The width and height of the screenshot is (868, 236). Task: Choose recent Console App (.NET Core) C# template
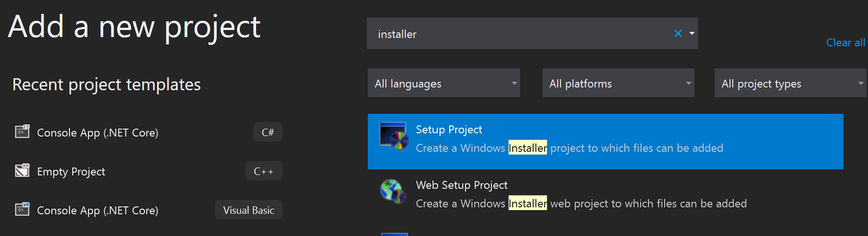[x=98, y=133]
